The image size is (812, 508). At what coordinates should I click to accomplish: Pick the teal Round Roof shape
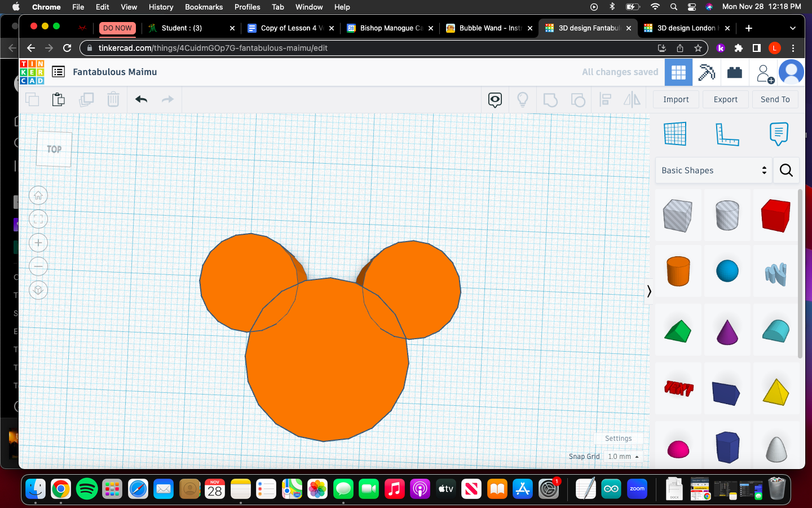(x=776, y=331)
